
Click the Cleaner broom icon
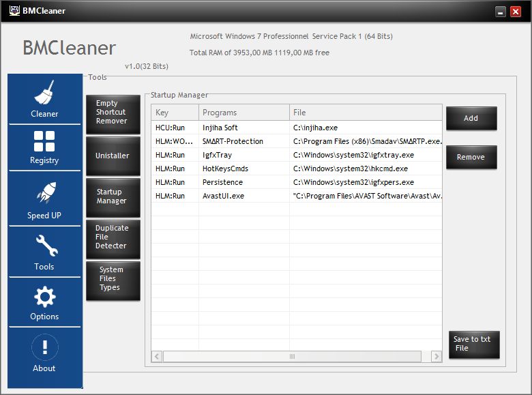(x=44, y=93)
